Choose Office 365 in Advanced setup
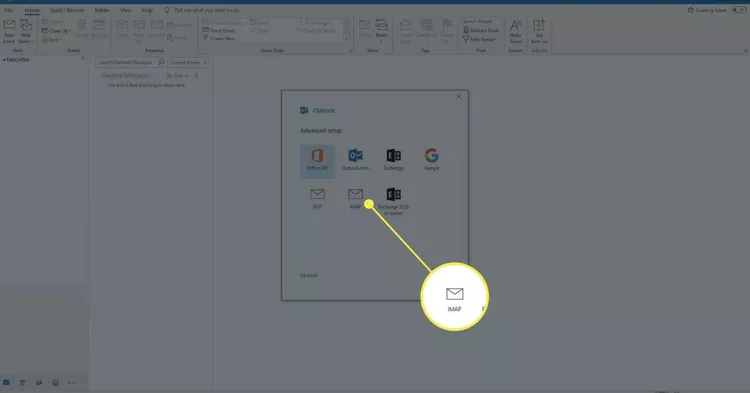This screenshot has width=750, height=393. 317,161
